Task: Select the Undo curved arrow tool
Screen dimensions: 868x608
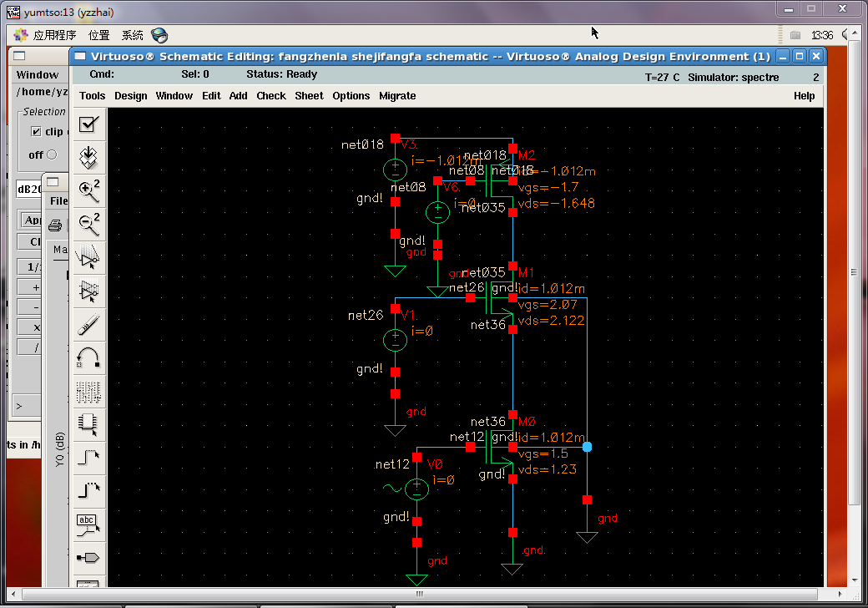Action: (x=88, y=357)
